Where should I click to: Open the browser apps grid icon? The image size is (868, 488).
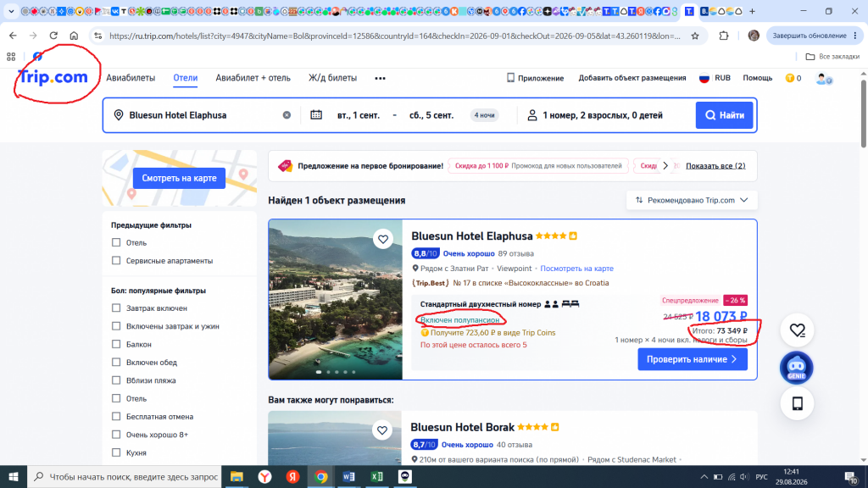point(10,57)
